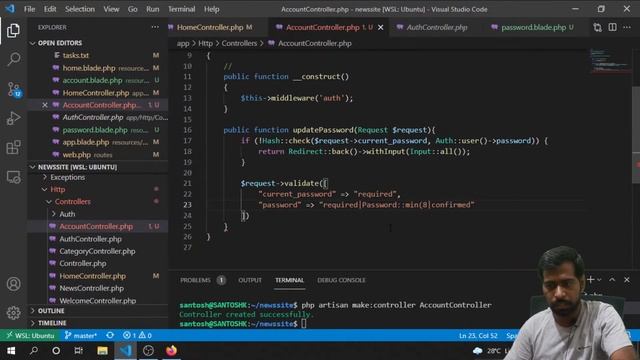Switch to the Debug Console tab
Screen dimensions: 640x360
point(341,280)
